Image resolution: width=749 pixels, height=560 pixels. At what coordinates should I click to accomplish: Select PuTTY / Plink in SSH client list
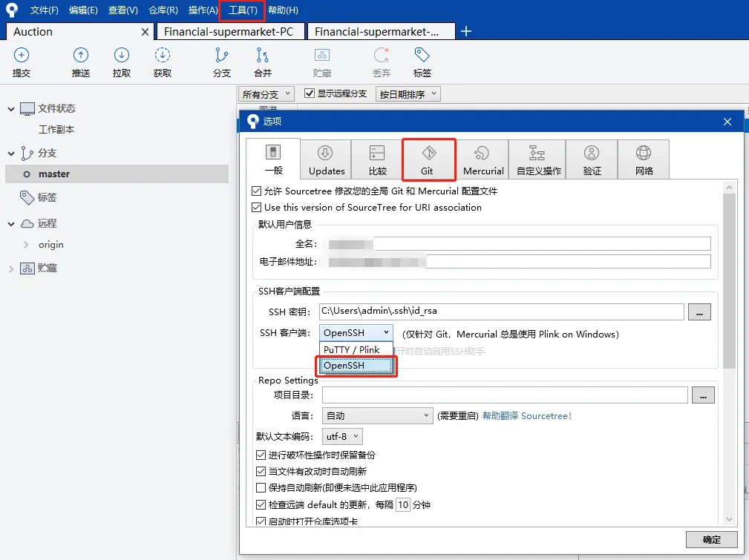coord(356,349)
